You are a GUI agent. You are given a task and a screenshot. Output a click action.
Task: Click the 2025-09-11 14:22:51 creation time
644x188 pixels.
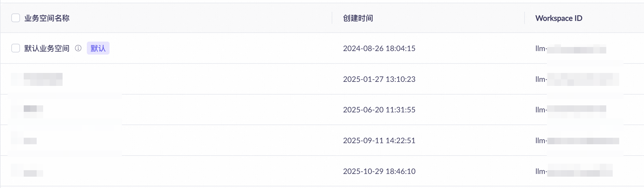tap(379, 140)
